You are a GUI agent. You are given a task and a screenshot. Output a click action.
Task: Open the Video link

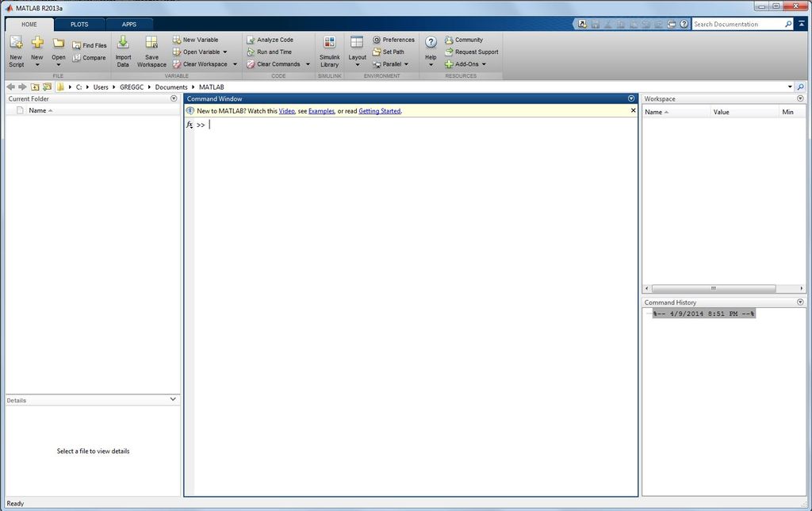[287, 111]
